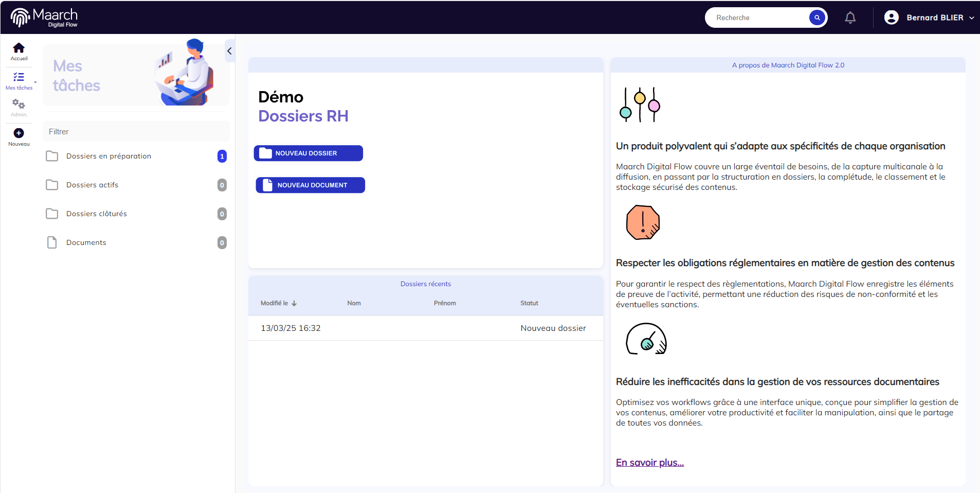Image resolution: width=980 pixels, height=493 pixels.
Task: Click the Nouveau plus icon
Action: coord(19,133)
